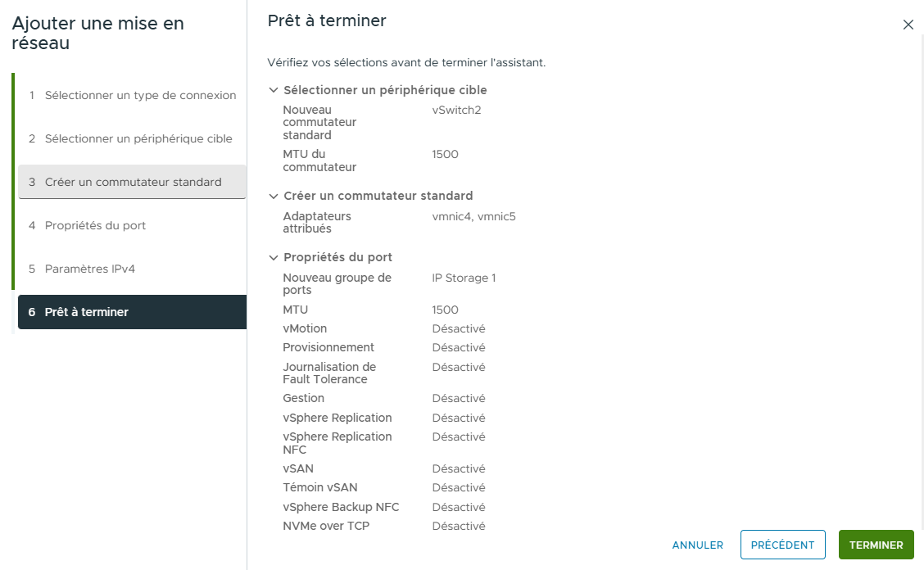
Task: Collapse the 'Sélectionner un périphérique cible' section
Action: 274,90
